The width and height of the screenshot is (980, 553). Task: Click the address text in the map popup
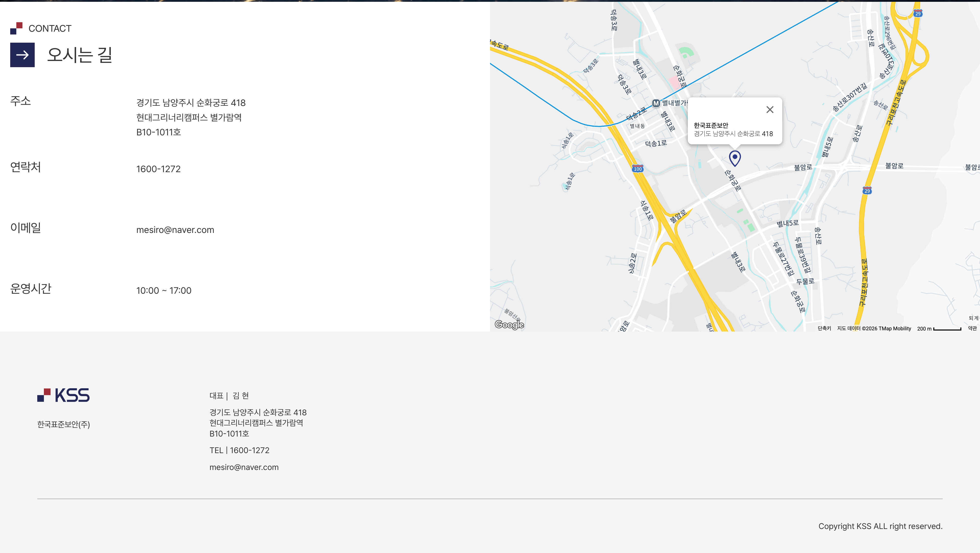(733, 134)
